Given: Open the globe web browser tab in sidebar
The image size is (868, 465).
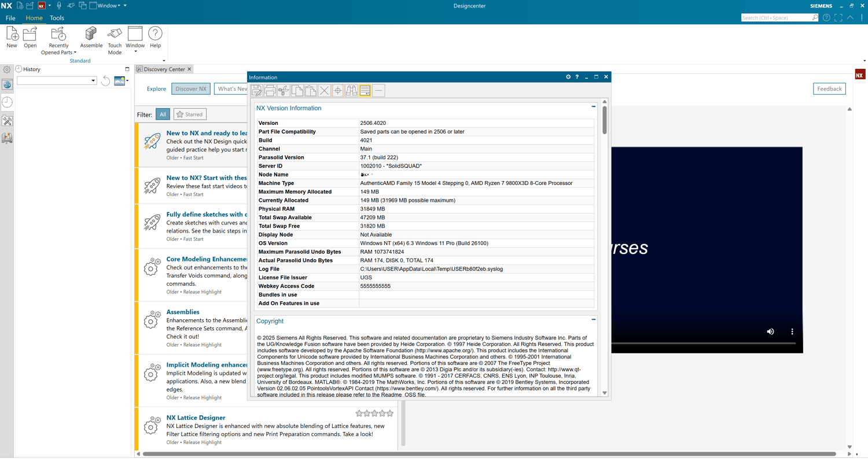Looking at the screenshot, I should pos(7,84).
